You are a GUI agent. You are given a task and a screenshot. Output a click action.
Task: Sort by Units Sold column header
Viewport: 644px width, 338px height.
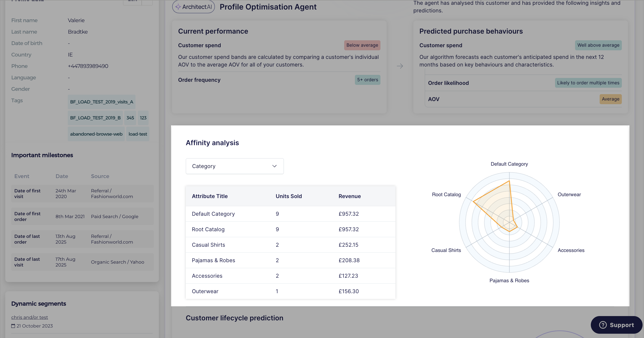(289, 196)
